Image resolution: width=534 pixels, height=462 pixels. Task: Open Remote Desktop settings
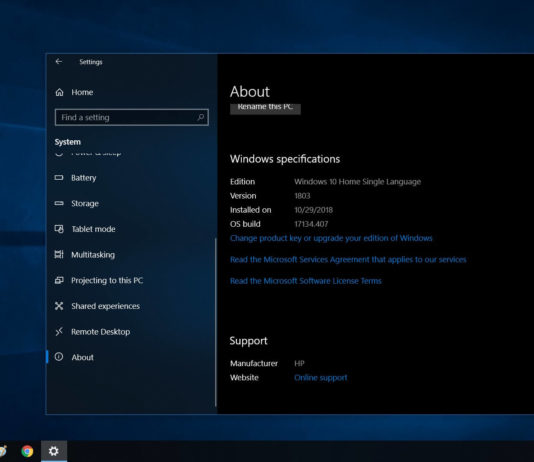pyautogui.click(x=100, y=332)
